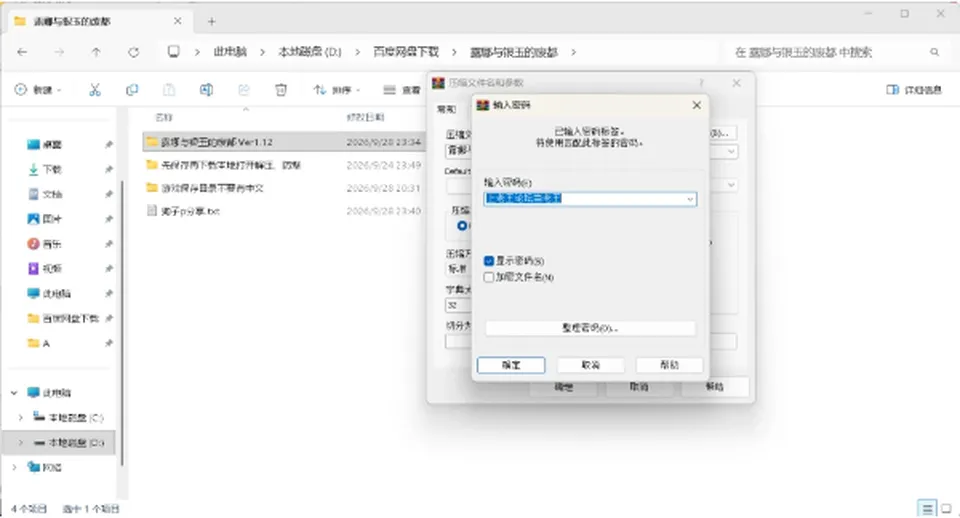Image resolution: width=960 pixels, height=518 pixels.
Task: Select the visible radio button in archive parameters dialog
Action: 462,226
